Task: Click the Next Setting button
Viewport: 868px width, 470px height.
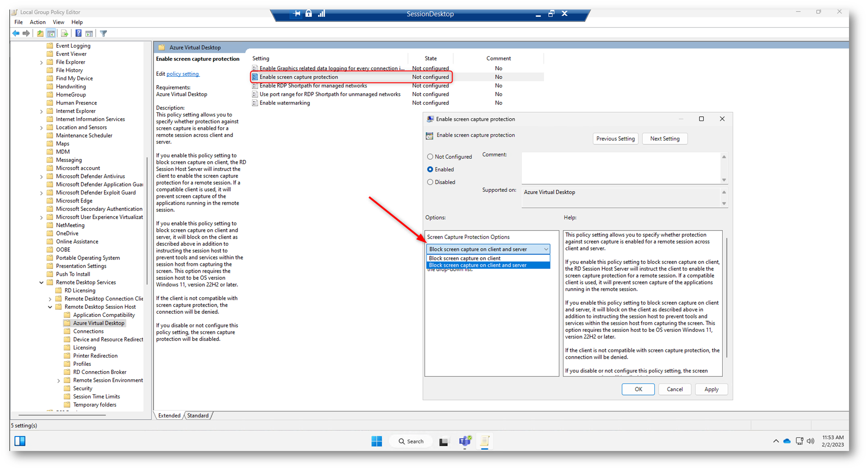Action: point(664,139)
